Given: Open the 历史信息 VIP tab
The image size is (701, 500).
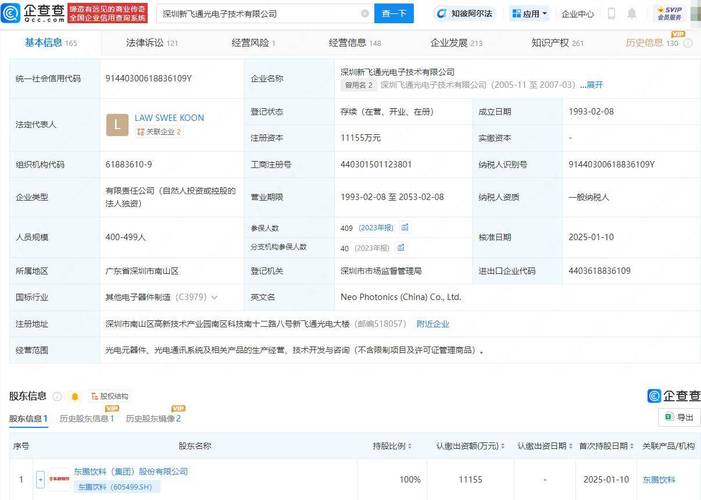Looking at the screenshot, I should coord(652,43).
